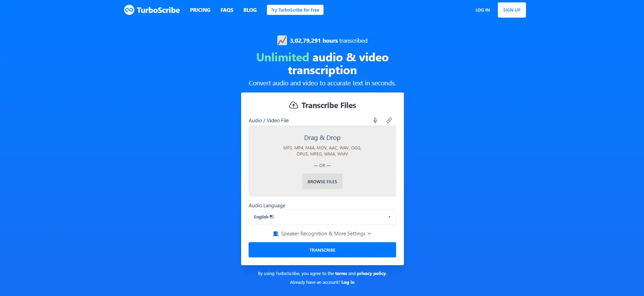Click the BROWSE FILES button
644x296 pixels.
[322, 182]
